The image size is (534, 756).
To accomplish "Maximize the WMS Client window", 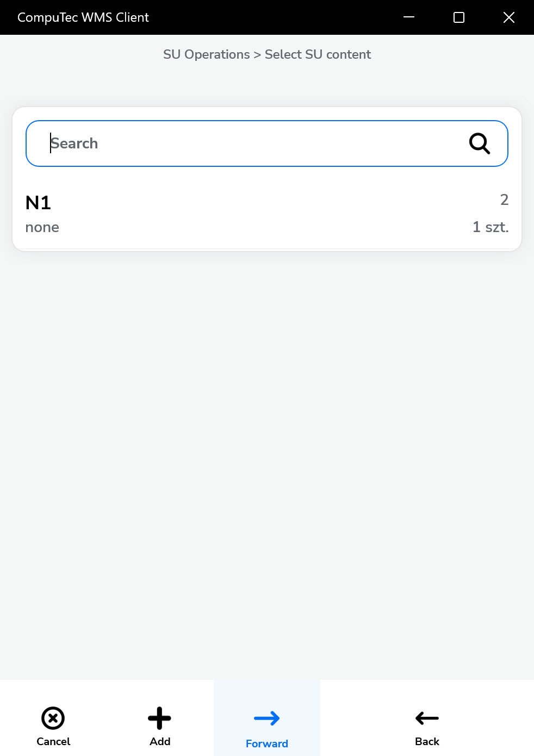I will (x=459, y=17).
